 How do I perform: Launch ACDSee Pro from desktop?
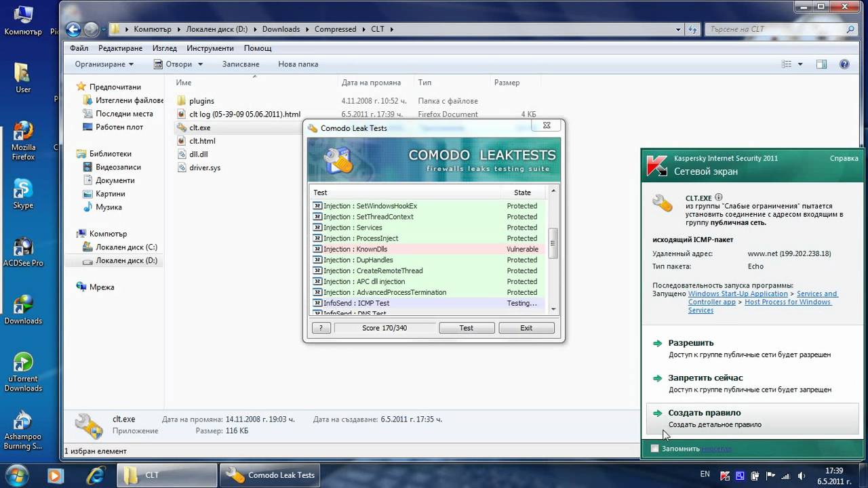pyautogui.click(x=23, y=251)
